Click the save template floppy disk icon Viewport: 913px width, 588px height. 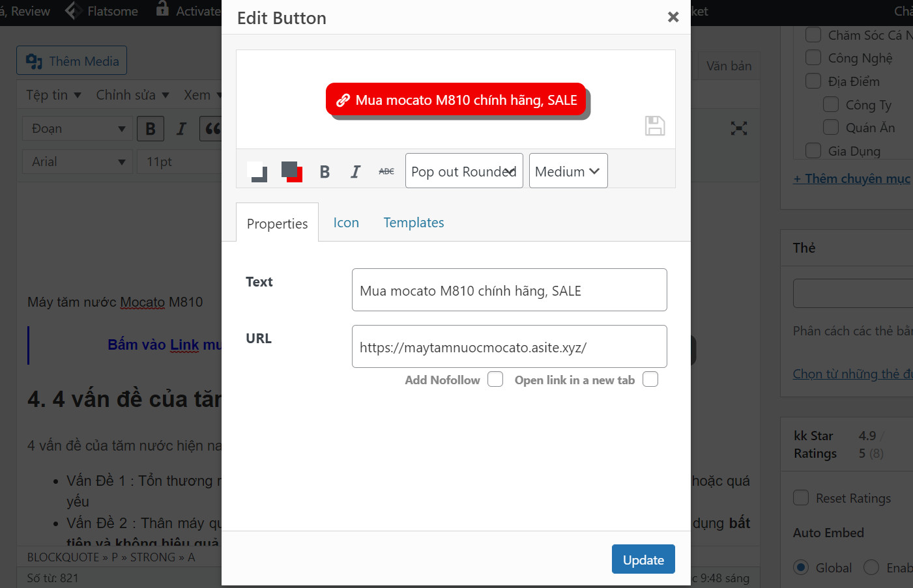pyautogui.click(x=655, y=126)
